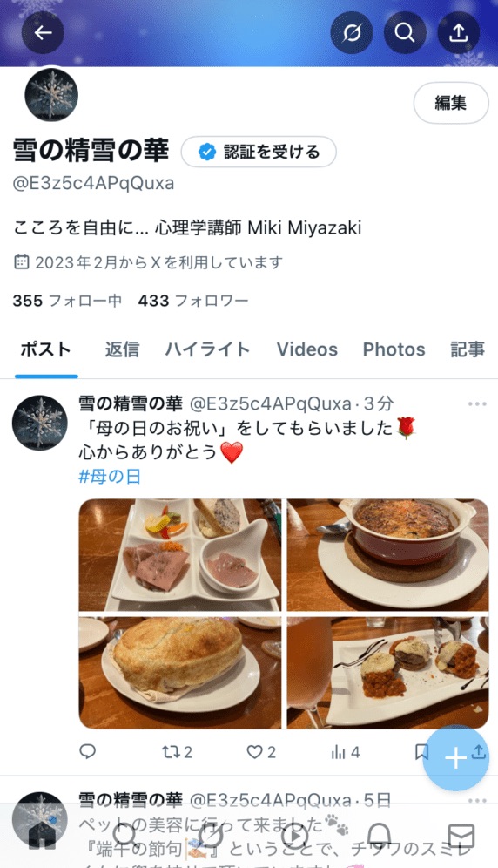Open the 433 フォロワー list
This screenshot has width=498, height=868.
[x=193, y=301]
